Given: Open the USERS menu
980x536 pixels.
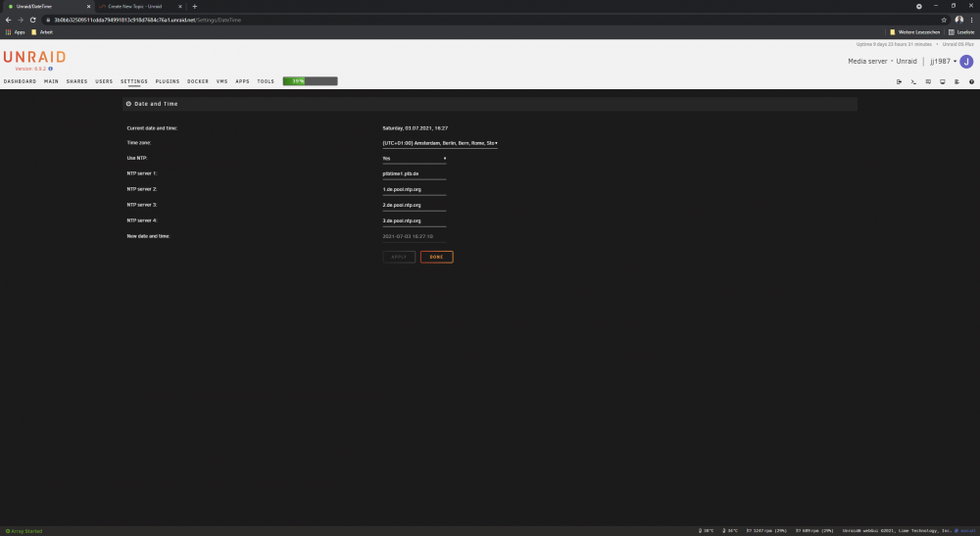Looking at the screenshot, I should coord(104,81).
